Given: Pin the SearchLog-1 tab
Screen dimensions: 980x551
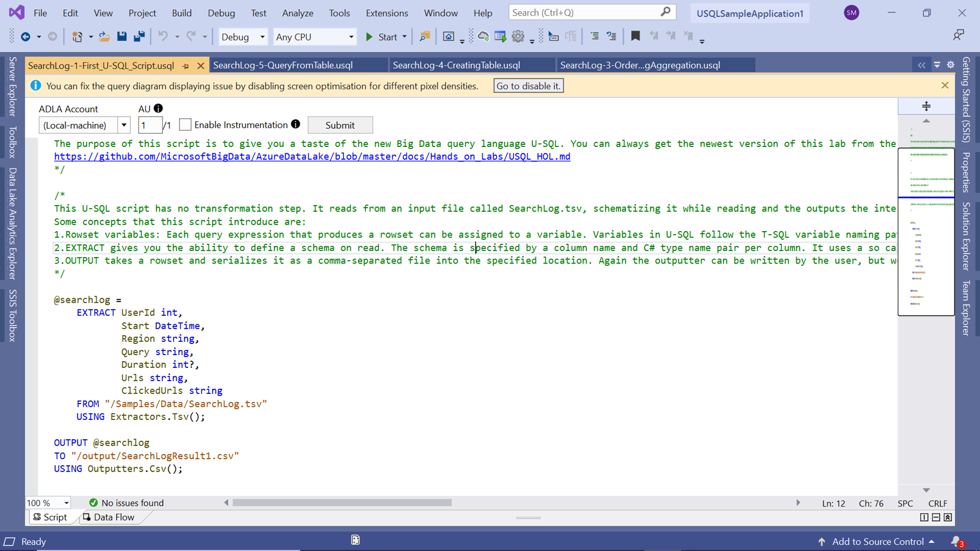Looking at the screenshot, I should [186, 66].
